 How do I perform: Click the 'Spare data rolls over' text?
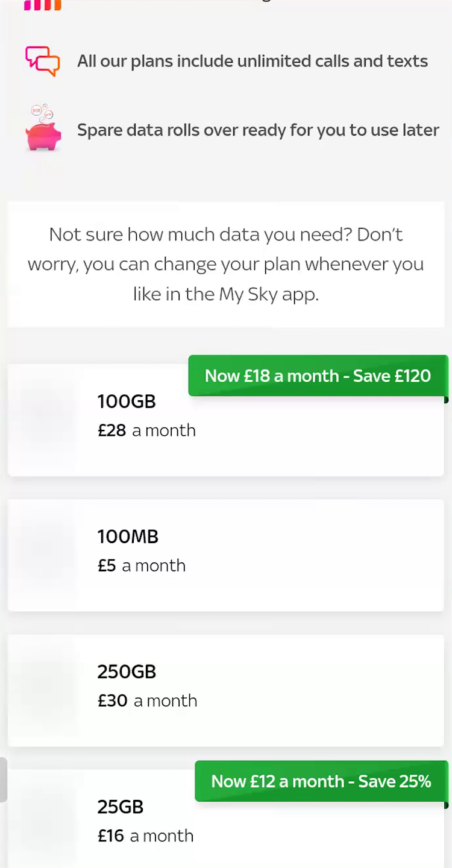258,130
